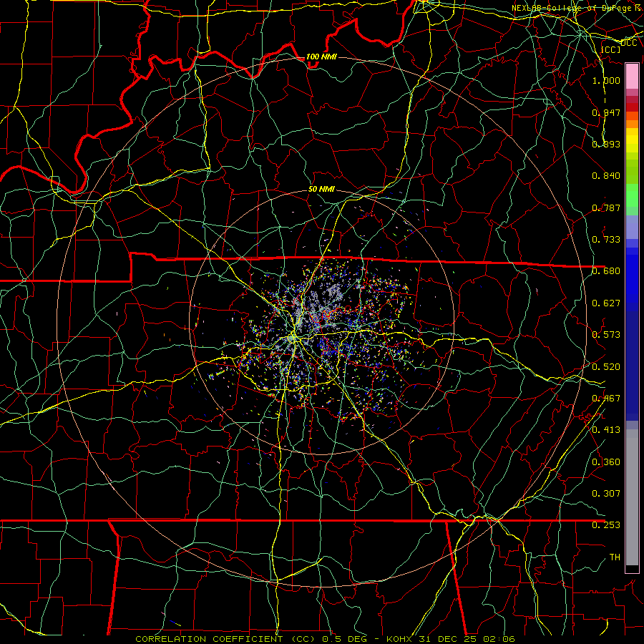Click the 0.413 scale value
The width and height of the screenshot is (644, 644).
coord(606,430)
